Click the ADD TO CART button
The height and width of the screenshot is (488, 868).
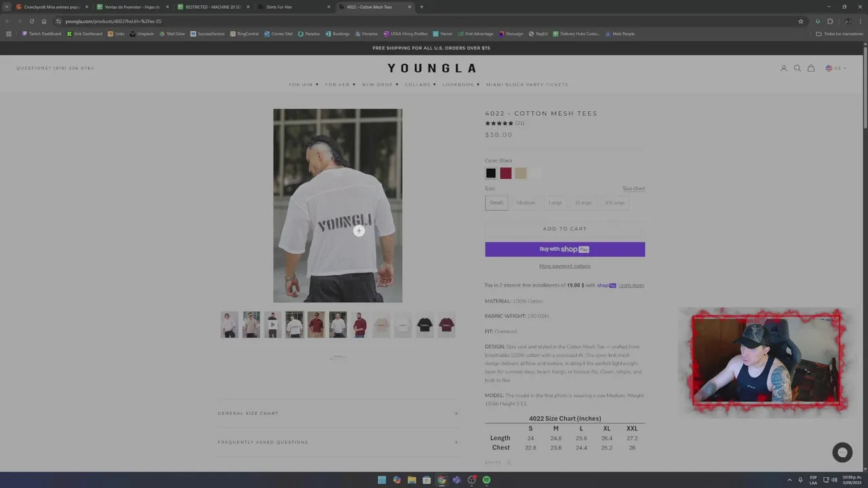click(565, 228)
